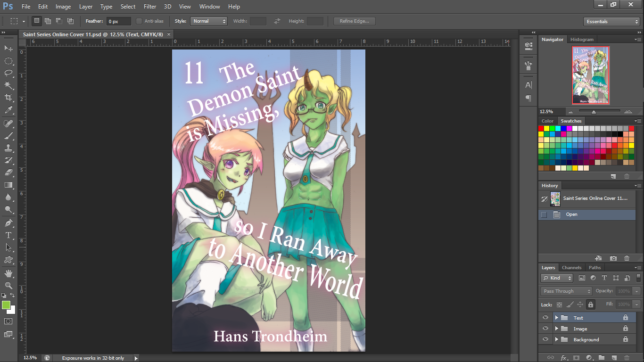Open the Filter menu
The width and height of the screenshot is (644, 362).
[150, 7]
